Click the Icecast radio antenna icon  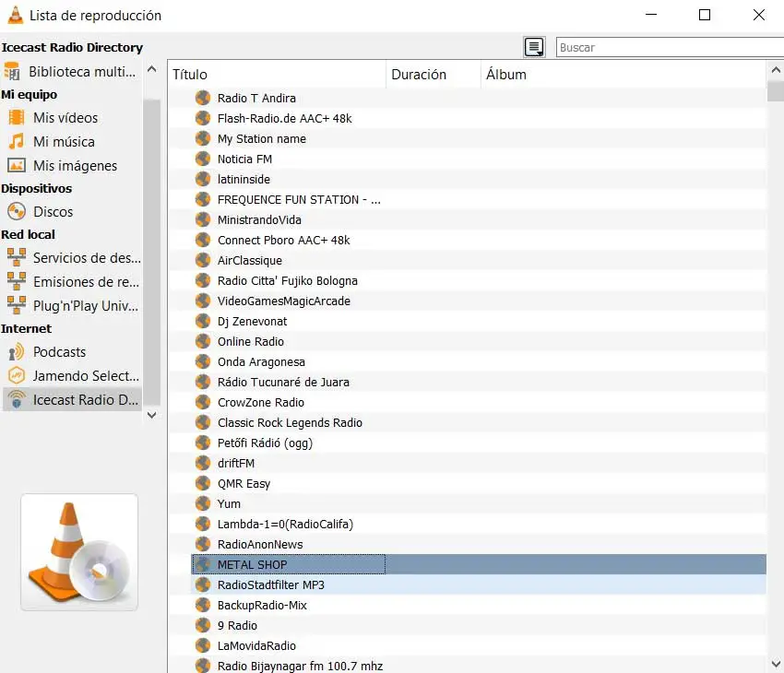pos(16,399)
